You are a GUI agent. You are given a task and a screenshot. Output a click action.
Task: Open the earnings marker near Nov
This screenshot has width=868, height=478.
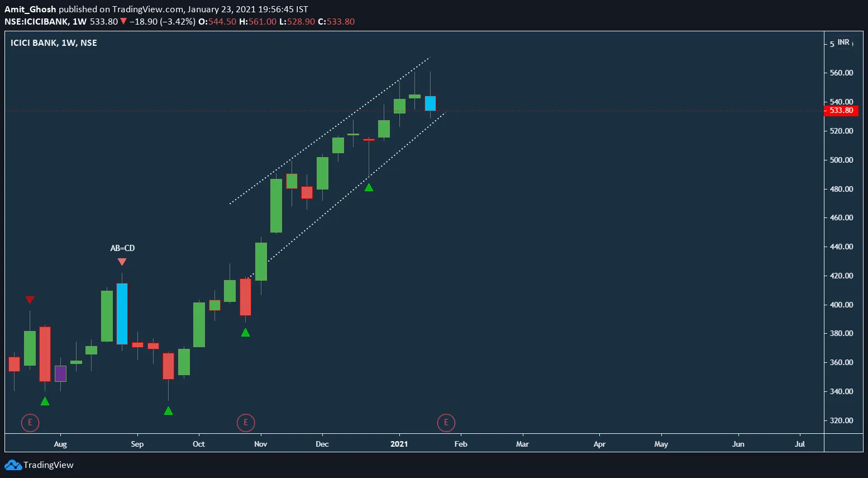pos(246,423)
